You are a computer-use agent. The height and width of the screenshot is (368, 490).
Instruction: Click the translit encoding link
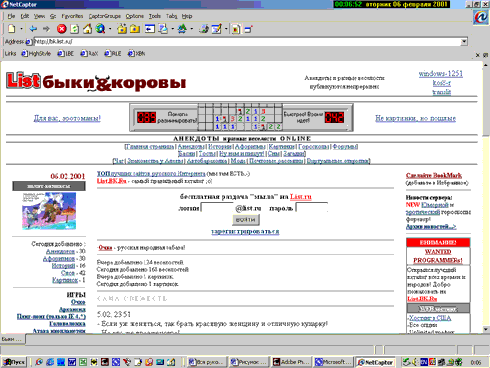[x=442, y=92]
